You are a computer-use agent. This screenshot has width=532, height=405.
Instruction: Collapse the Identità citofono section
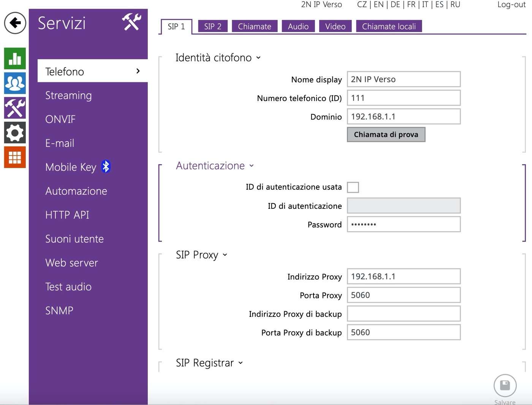coord(258,58)
